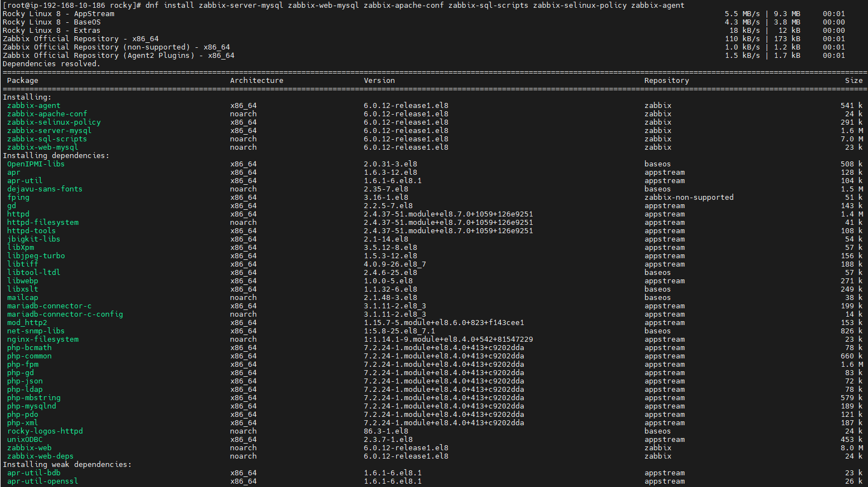Select the root@ip-192-168-10-186 shell prompt
Image resolution: width=868 pixels, height=487 pixels.
pos(71,5)
